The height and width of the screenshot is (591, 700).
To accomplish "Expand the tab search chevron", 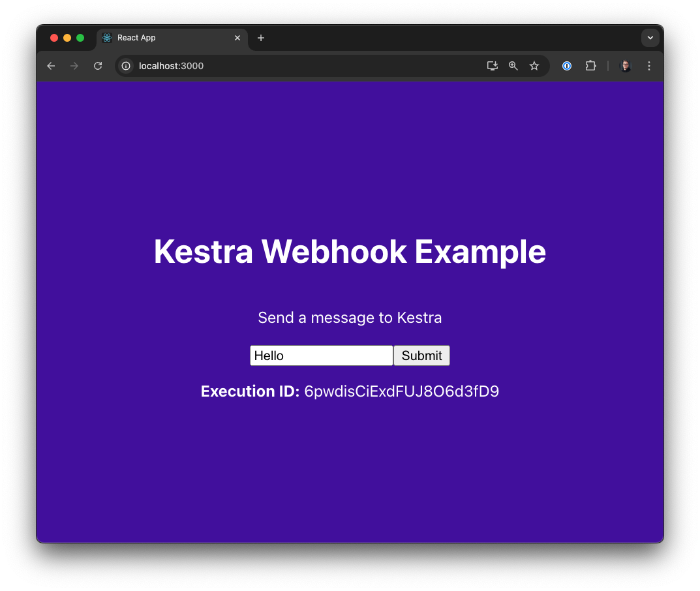I will pyautogui.click(x=650, y=38).
